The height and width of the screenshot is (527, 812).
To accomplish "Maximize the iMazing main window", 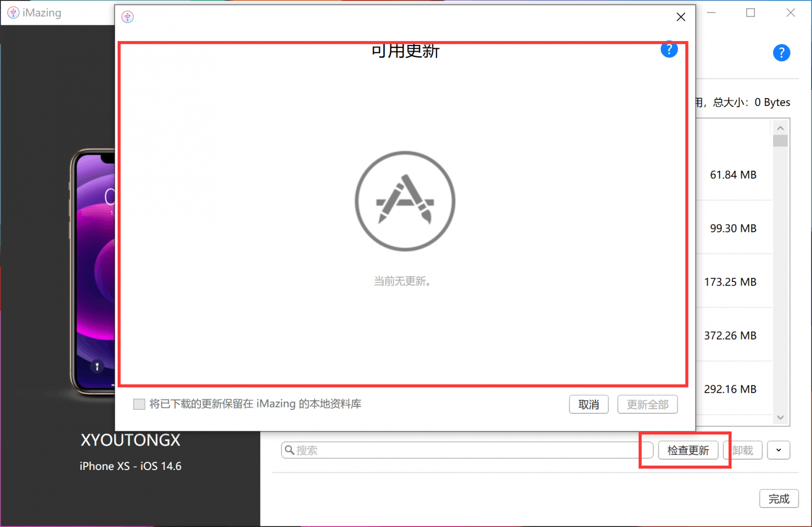I will point(751,13).
